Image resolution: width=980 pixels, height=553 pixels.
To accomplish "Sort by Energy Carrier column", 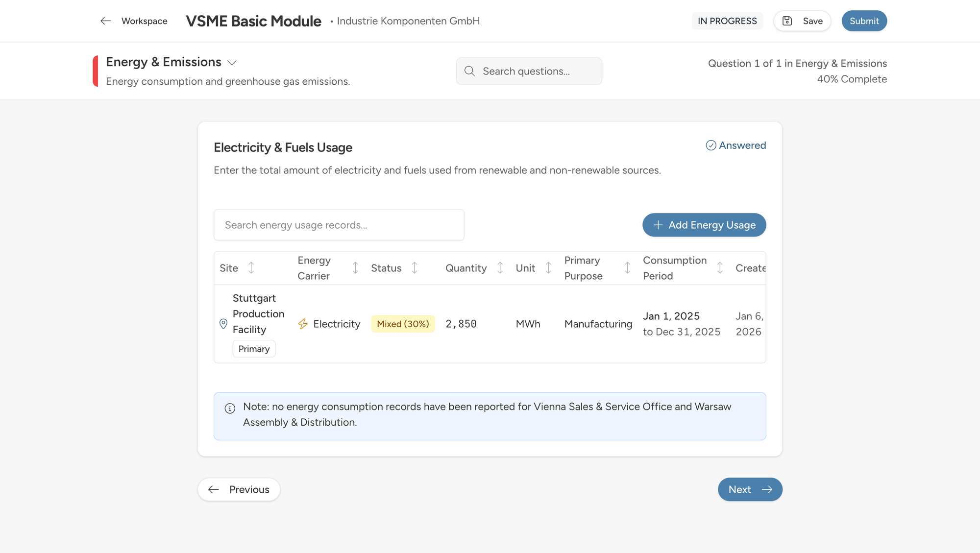I will (355, 268).
